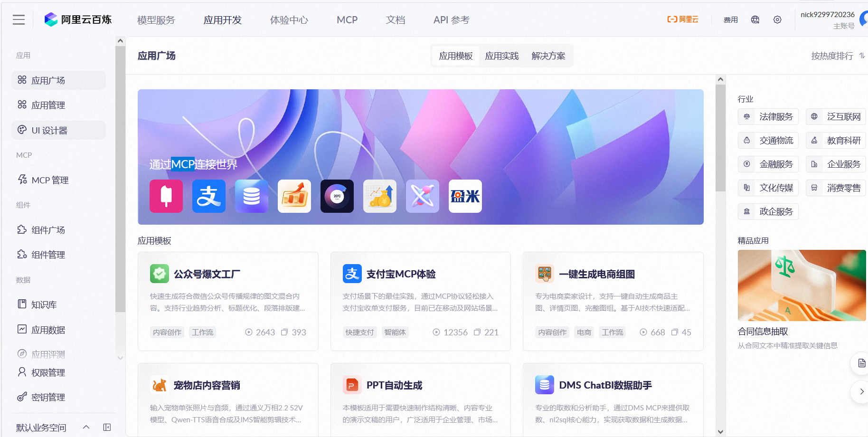868x437 pixels.
Task: Click the orange bar chart icon in banner
Action: (x=294, y=196)
